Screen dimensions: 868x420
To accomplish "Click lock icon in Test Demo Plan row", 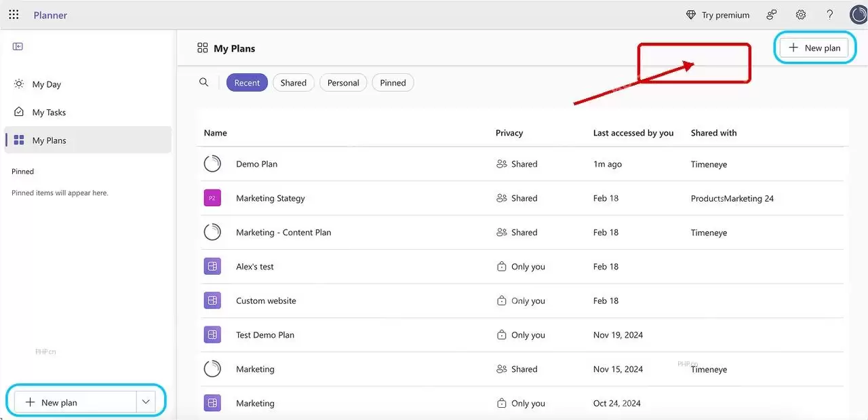I will (x=502, y=335).
